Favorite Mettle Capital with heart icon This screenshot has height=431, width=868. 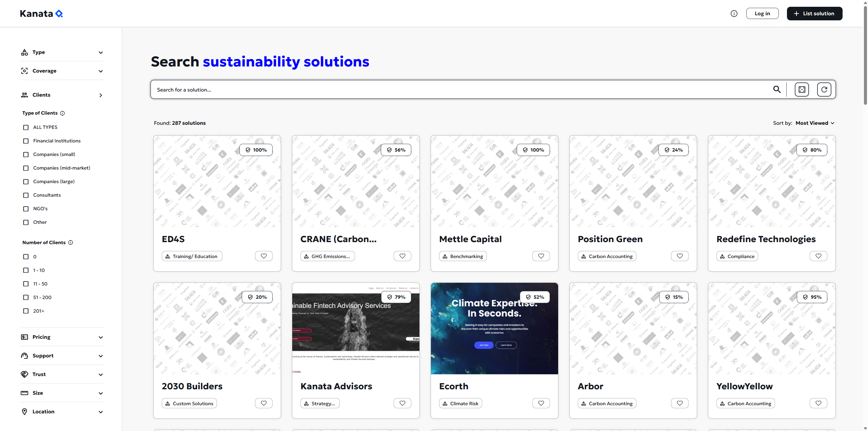(x=541, y=256)
